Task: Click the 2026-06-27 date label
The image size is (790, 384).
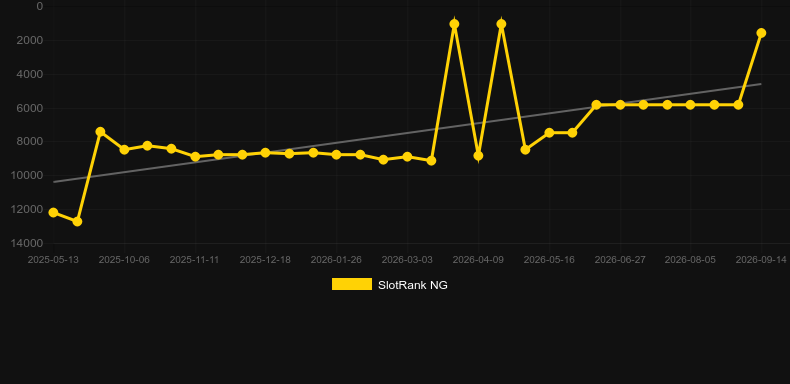Action: (620, 260)
